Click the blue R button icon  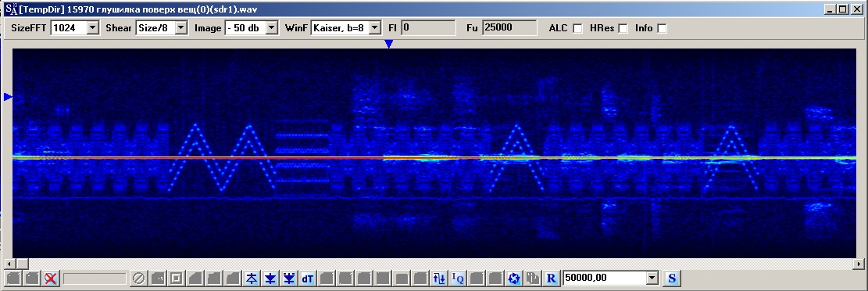(551, 278)
